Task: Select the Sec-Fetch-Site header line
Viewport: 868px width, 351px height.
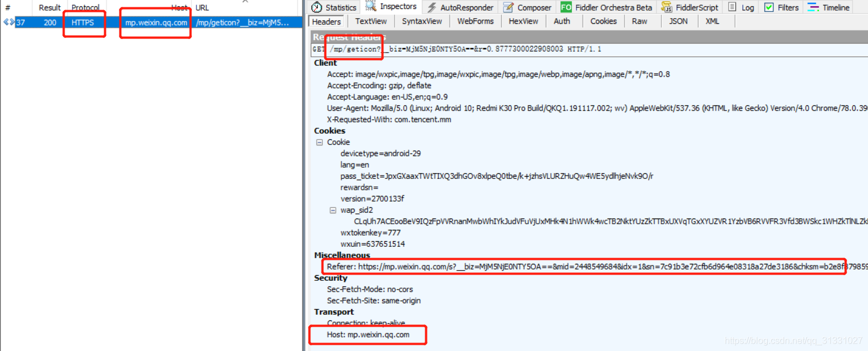Action: point(374,301)
